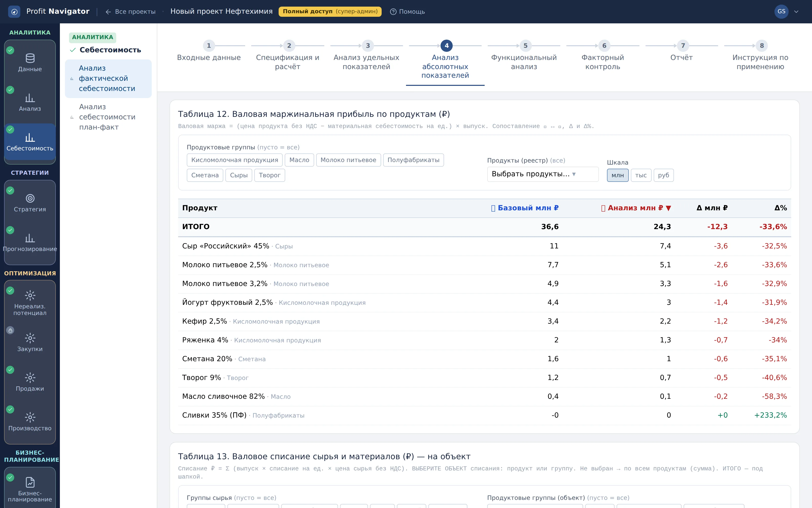
Task: Select the руб scale button
Action: (x=663, y=175)
